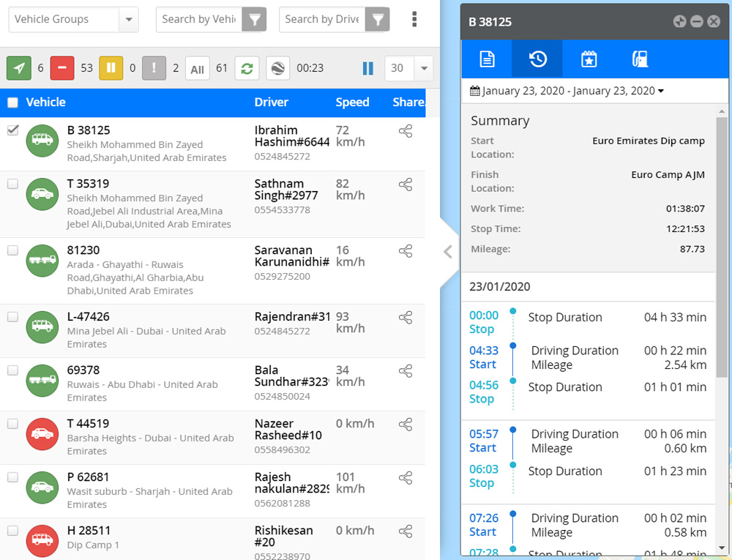
Task: Tick the checkbox for vehicle 81230
Action: click(x=12, y=250)
